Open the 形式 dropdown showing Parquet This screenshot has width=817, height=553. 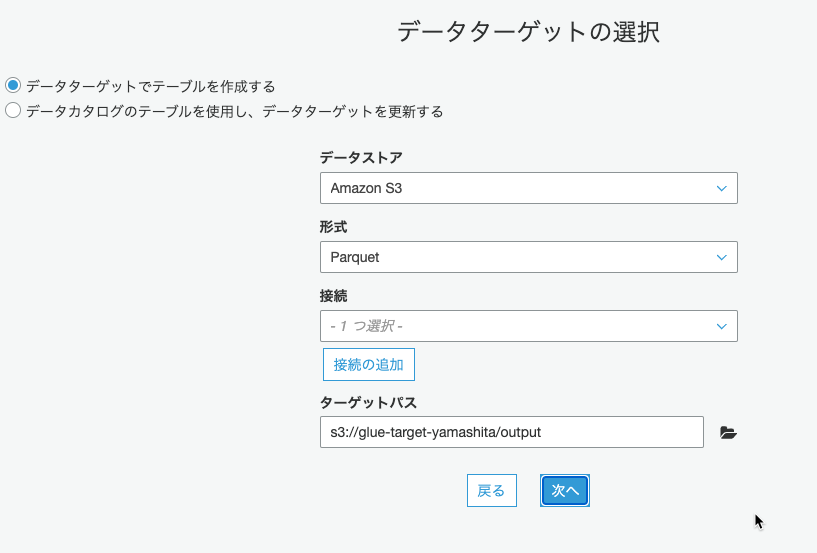point(529,257)
